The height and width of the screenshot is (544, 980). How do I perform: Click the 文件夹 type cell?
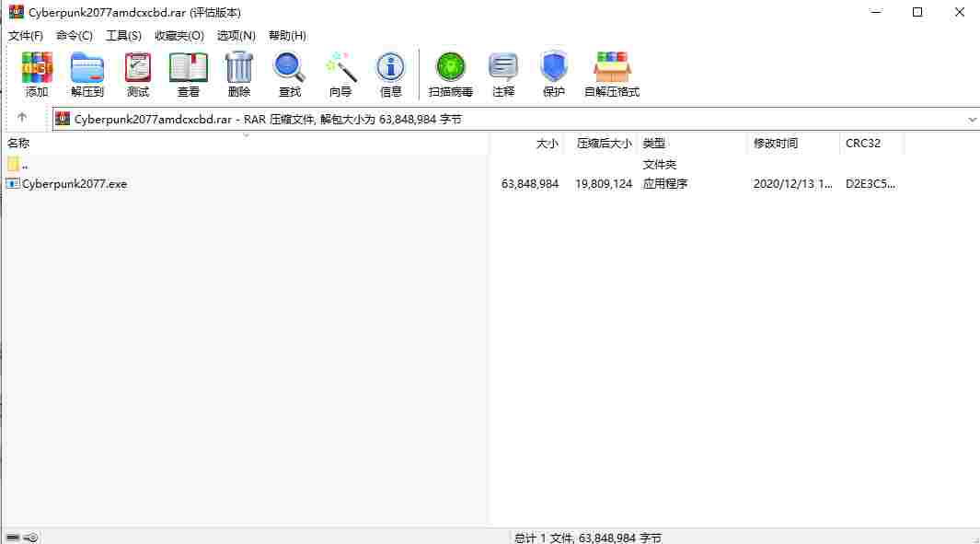[x=660, y=165]
